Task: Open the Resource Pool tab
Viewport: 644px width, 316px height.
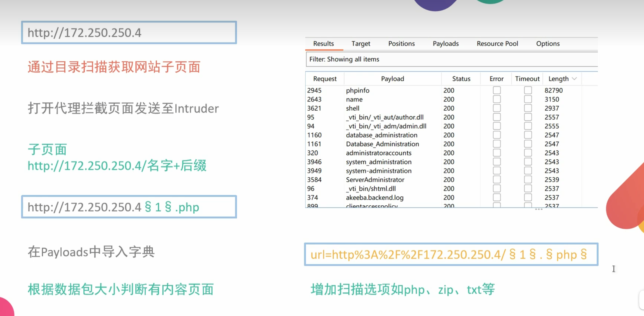Action: (497, 44)
